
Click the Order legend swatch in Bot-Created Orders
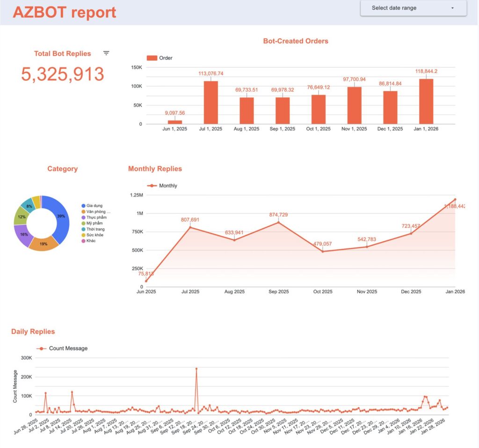tap(152, 58)
